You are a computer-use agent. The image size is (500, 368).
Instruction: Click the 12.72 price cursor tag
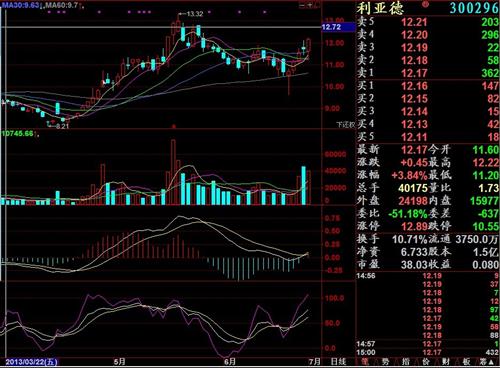338,27
